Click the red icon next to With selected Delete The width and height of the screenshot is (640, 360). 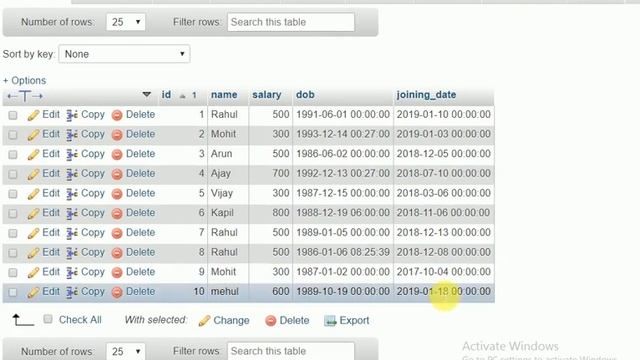pos(271,321)
